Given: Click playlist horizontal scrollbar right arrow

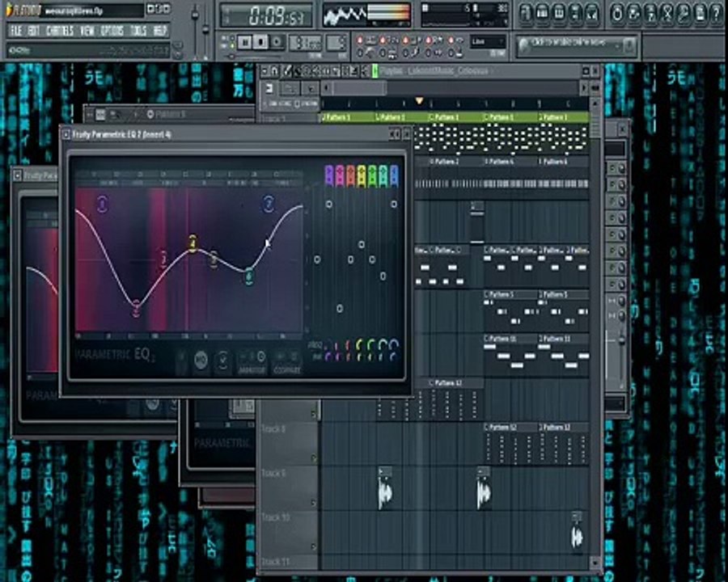Looking at the screenshot, I should pyautogui.click(x=584, y=88).
